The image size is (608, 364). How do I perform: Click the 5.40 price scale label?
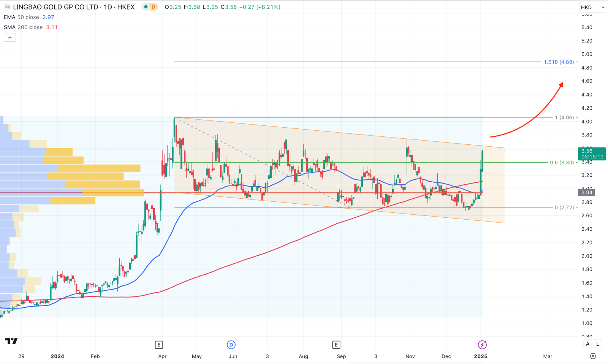(x=587, y=27)
